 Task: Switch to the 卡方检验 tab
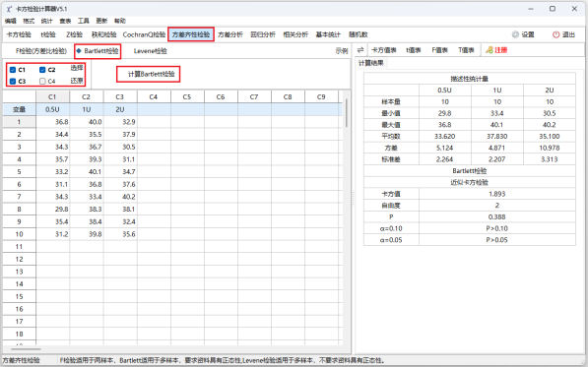19,34
